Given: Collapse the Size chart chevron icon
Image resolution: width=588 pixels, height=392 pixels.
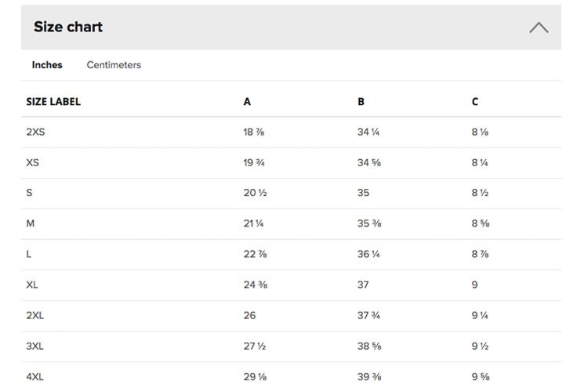Looking at the screenshot, I should coord(539,27).
